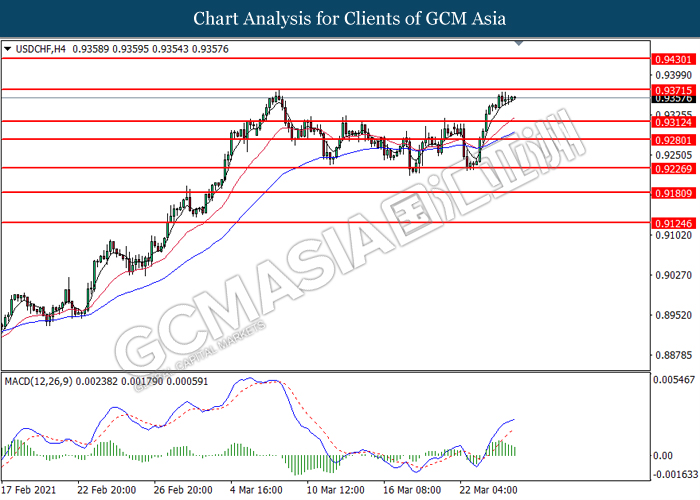Click the 0.90270 price scale value
This screenshot has height=500, width=700.
tap(673, 275)
